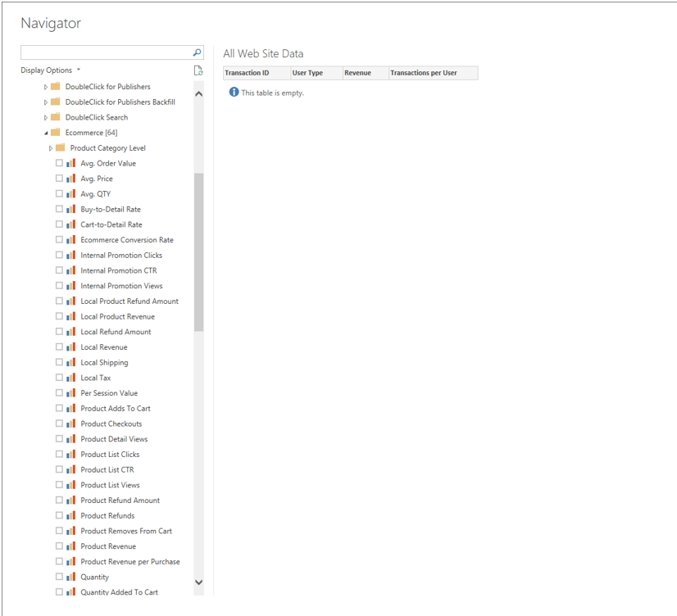Select the Local Product Revenue item

[x=117, y=316]
